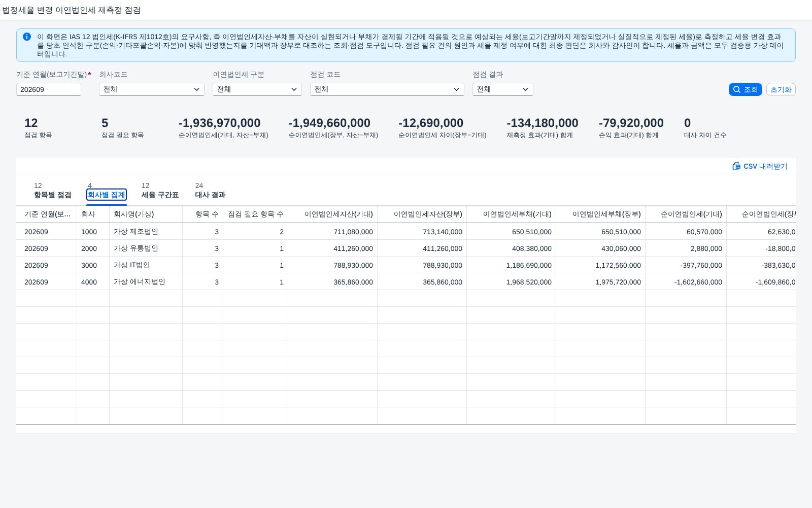
Task: Click the 초기화 reset button
Action: [x=781, y=89]
